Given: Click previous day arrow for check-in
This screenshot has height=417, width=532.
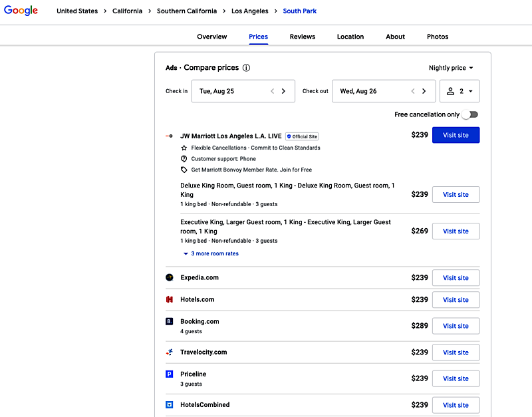Looking at the screenshot, I should click(x=272, y=91).
